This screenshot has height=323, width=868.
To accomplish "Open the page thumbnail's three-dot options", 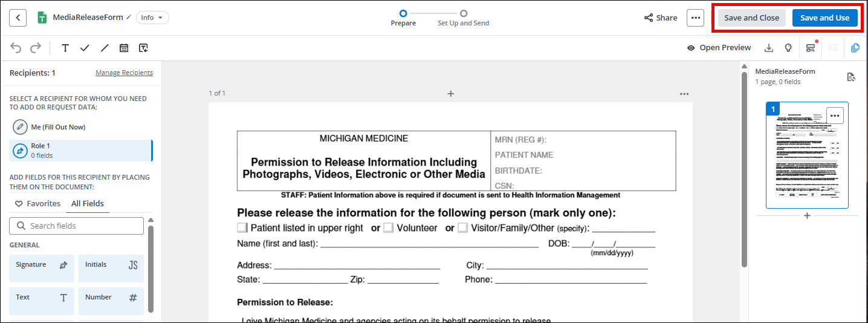I will click(x=835, y=115).
